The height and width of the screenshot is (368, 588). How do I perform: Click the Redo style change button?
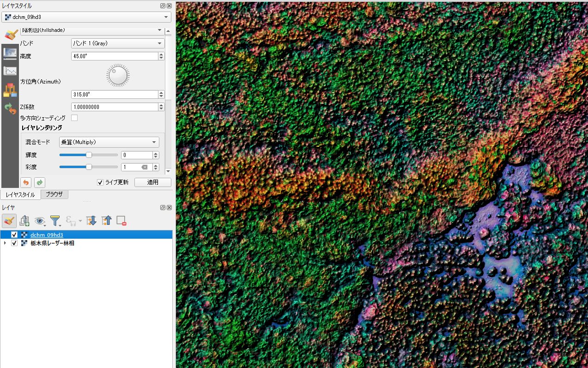(x=40, y=182)
